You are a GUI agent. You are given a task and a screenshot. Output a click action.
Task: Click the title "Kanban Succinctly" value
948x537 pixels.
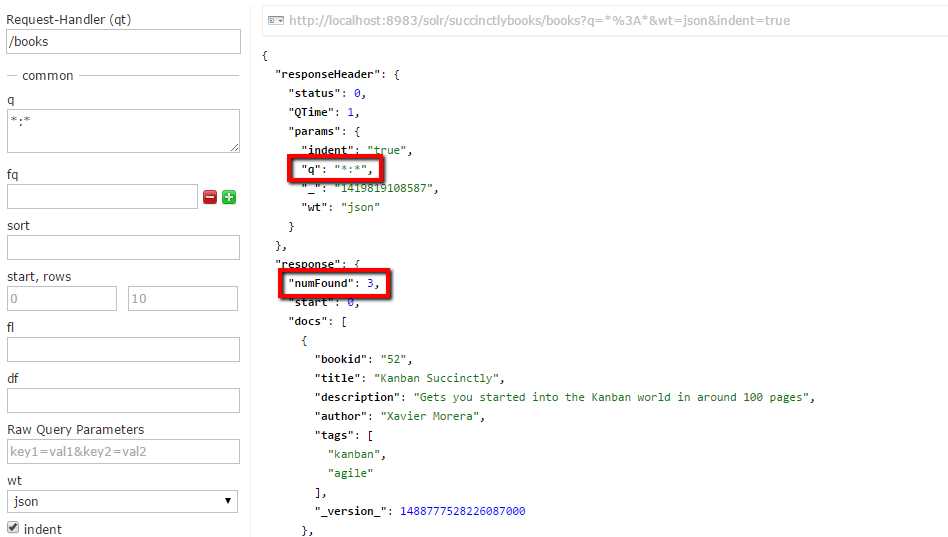tap(436, 378)
